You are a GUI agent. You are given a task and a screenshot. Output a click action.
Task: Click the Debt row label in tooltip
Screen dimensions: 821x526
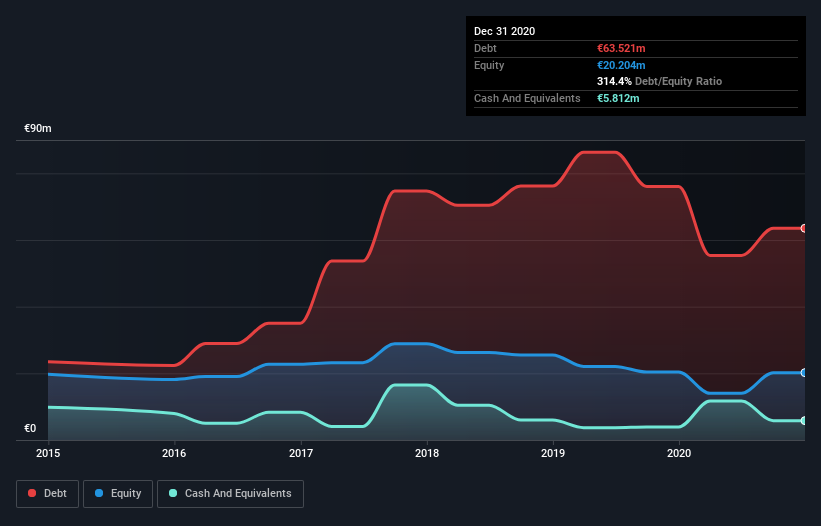[485, 48]
